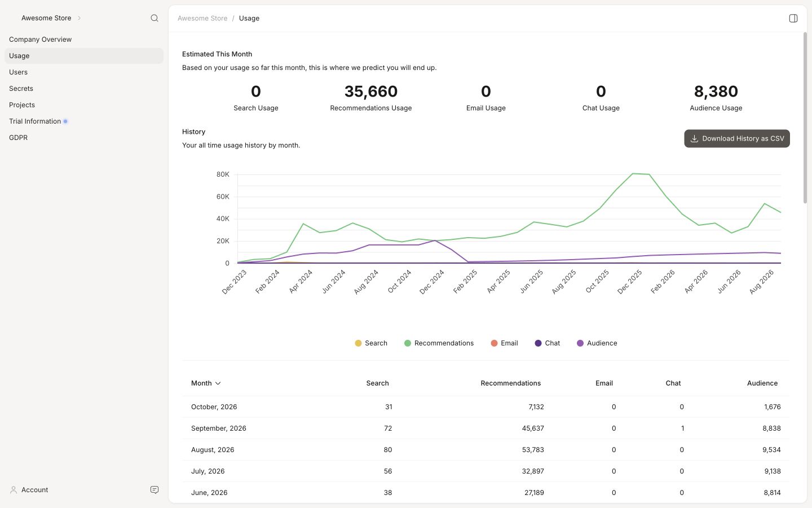Viewport: 812px width, 508px height.
Task: Click the Audience column header
Action: click(762, 383)
